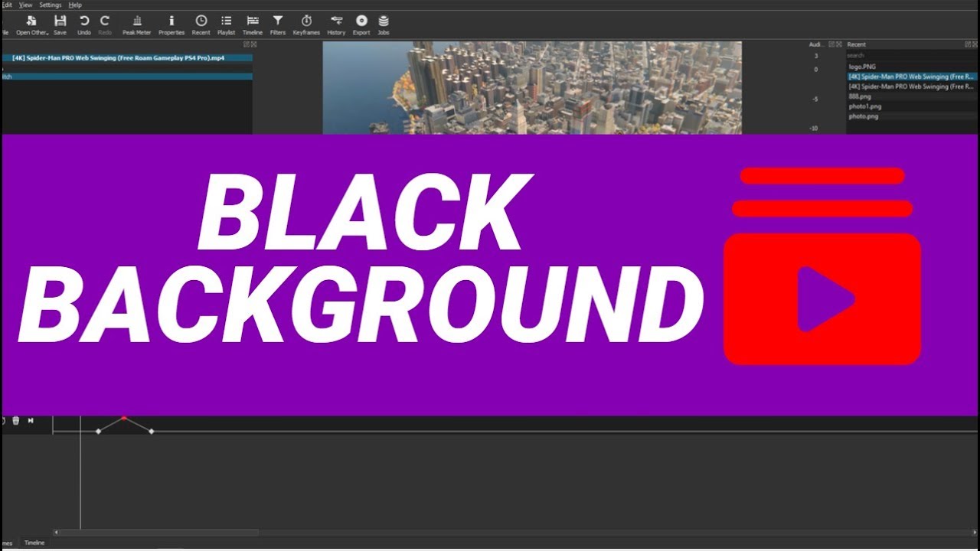980x551 pixels.
Task: Open the Playlist panel from toolbar
Action: tap(227, 25)
